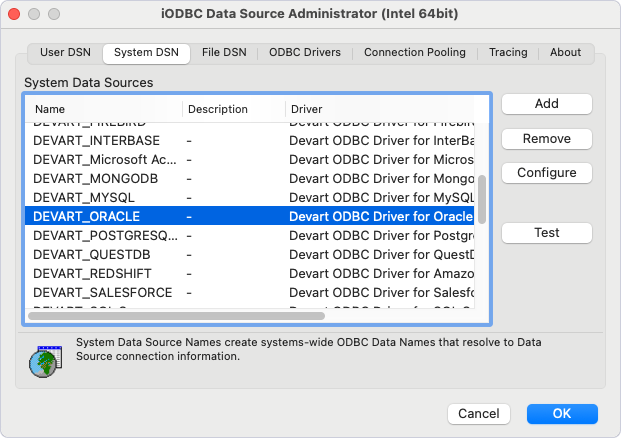621x438 pixels.
Task: Open the Tracing tab
Action: (x=509, y=53)
